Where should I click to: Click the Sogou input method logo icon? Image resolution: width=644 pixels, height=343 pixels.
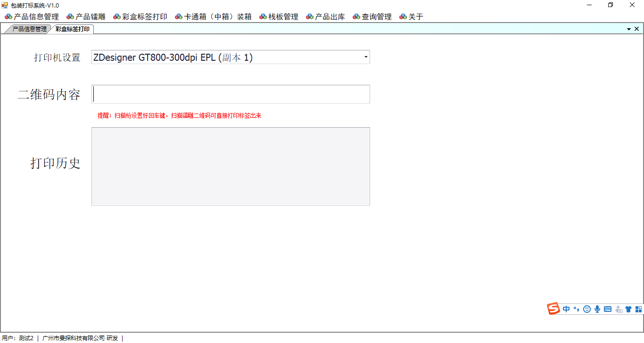click(553, 309)
